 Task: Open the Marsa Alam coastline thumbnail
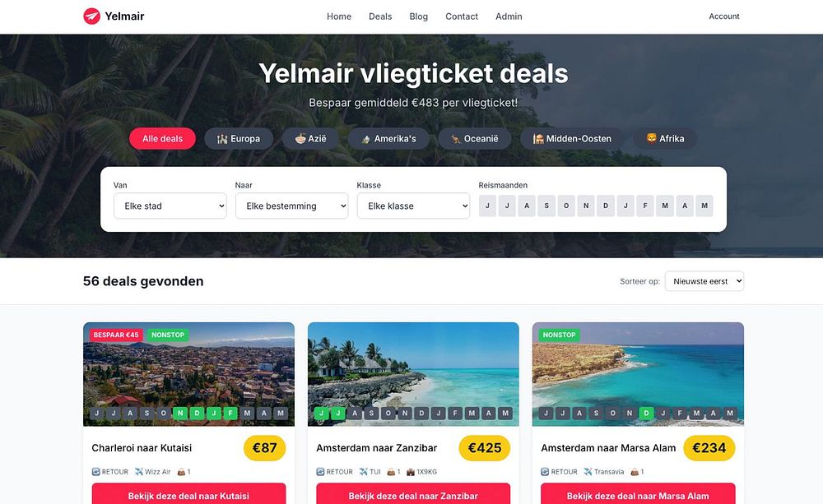point(638,374)
